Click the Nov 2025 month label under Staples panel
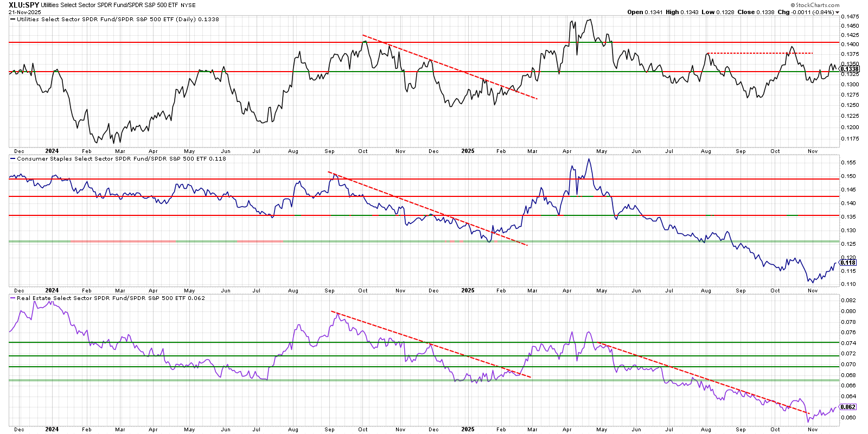The width and height of the screenshot is (868, 434). tap(812, 290)
